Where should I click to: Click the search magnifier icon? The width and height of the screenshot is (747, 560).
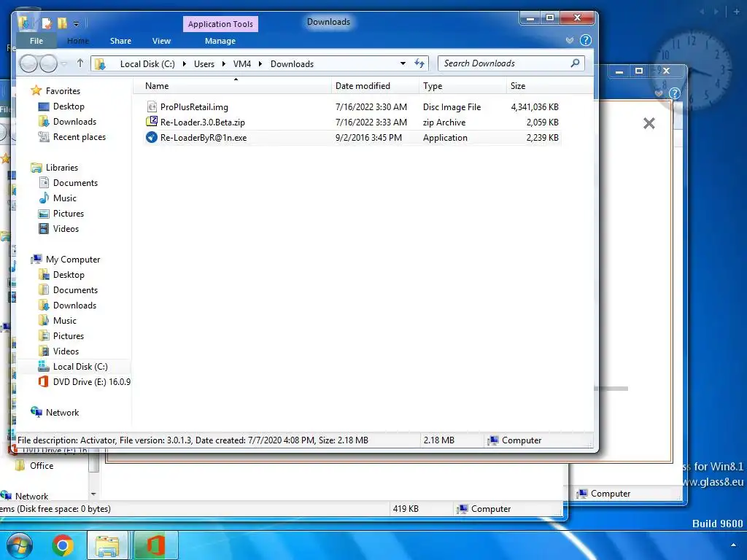[575, 63]
